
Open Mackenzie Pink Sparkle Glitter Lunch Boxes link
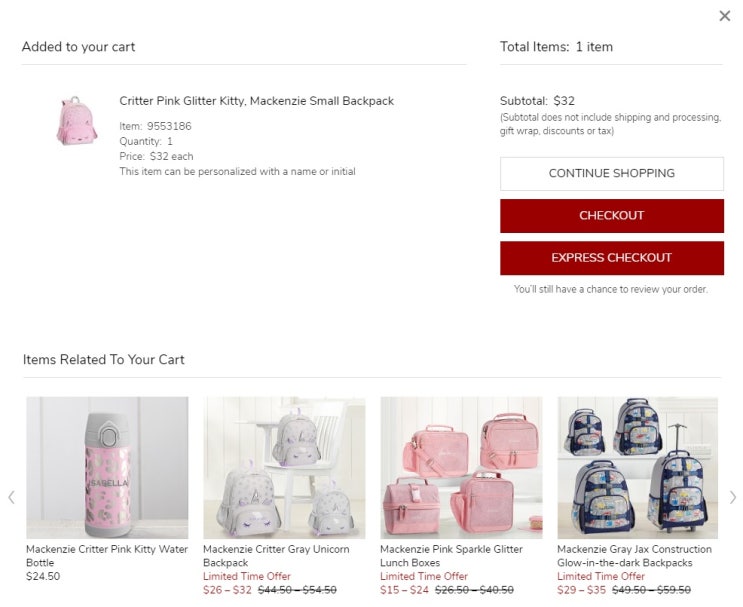coord(451,556)
